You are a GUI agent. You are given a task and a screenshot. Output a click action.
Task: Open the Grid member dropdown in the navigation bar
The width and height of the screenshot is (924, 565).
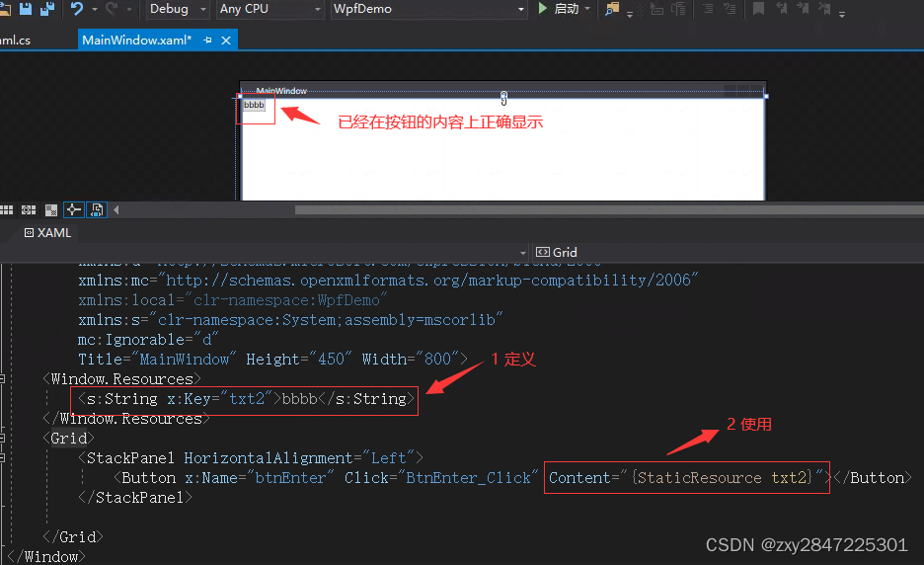point(728,253)
